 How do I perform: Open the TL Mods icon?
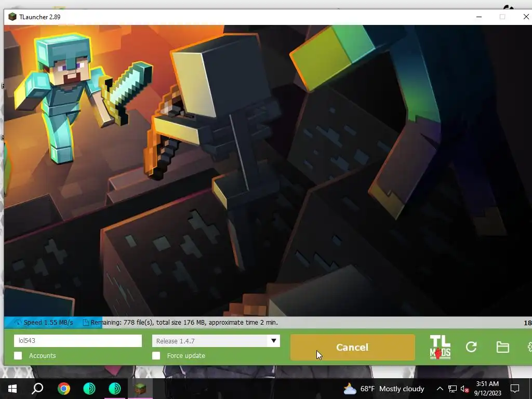tap(440, 347)
